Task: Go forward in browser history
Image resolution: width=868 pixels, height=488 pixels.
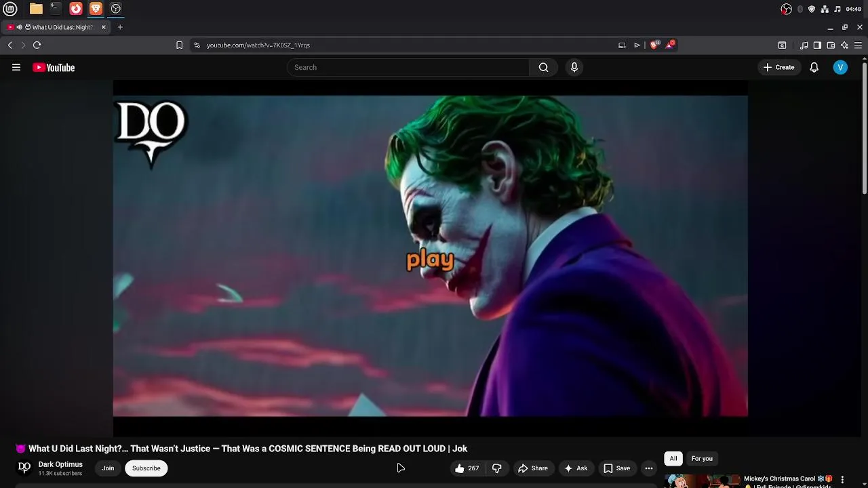Action: 23,45
